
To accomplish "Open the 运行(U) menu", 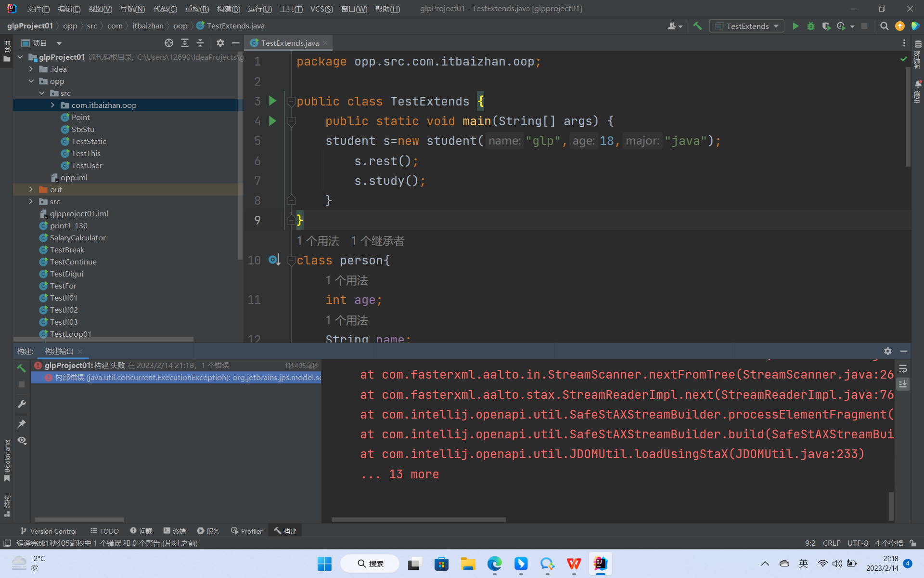I will coord(260,9).
